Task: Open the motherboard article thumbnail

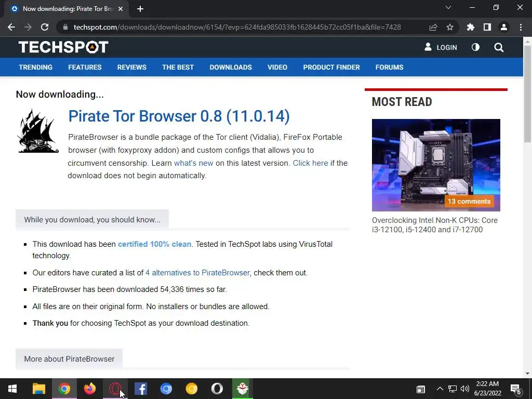Action: [x=436, y=165]
